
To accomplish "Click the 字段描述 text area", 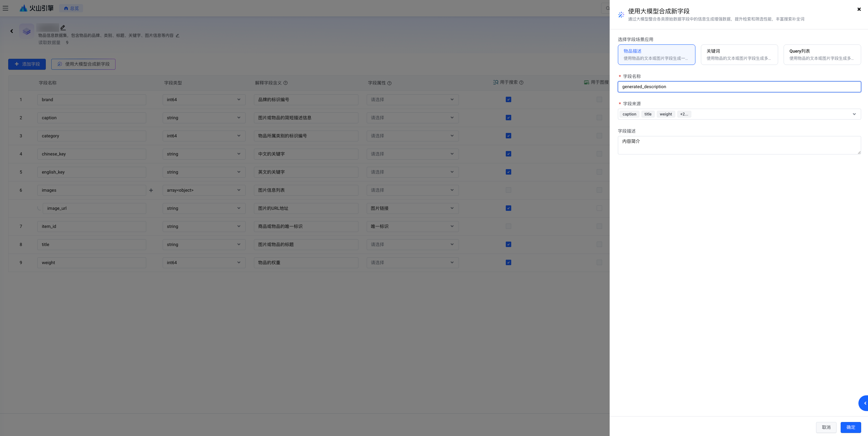I will tap(739, 145).
